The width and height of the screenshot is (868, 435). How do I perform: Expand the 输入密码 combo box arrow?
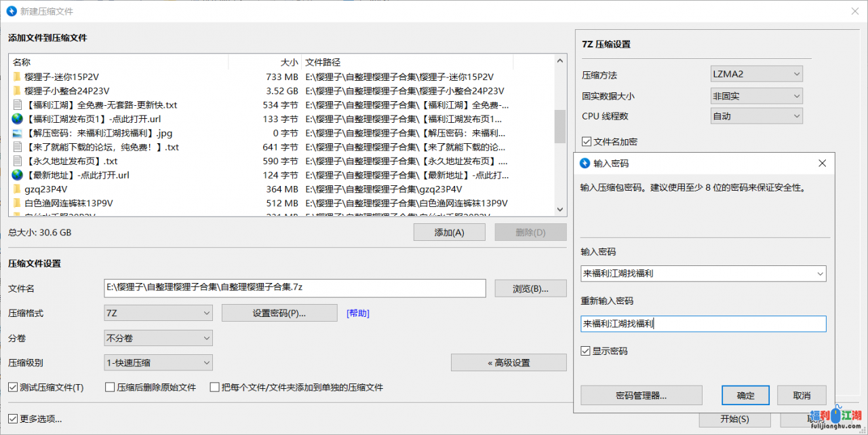click(x=820, y=273)
